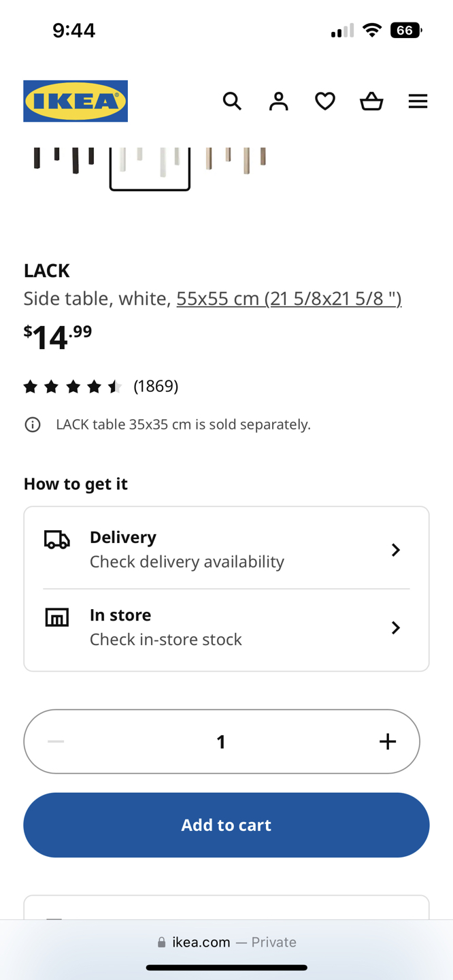Screen dimensions: 453x980
Task: Open the 1869 reviews star rating
Action: click(101, 387)
